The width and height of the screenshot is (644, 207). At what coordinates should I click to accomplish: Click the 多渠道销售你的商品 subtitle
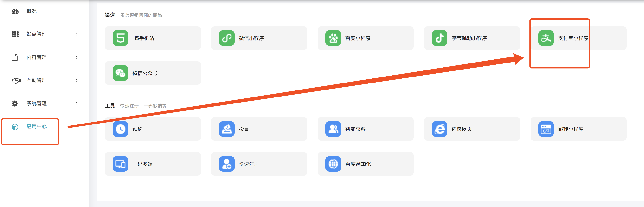(141, 15)
